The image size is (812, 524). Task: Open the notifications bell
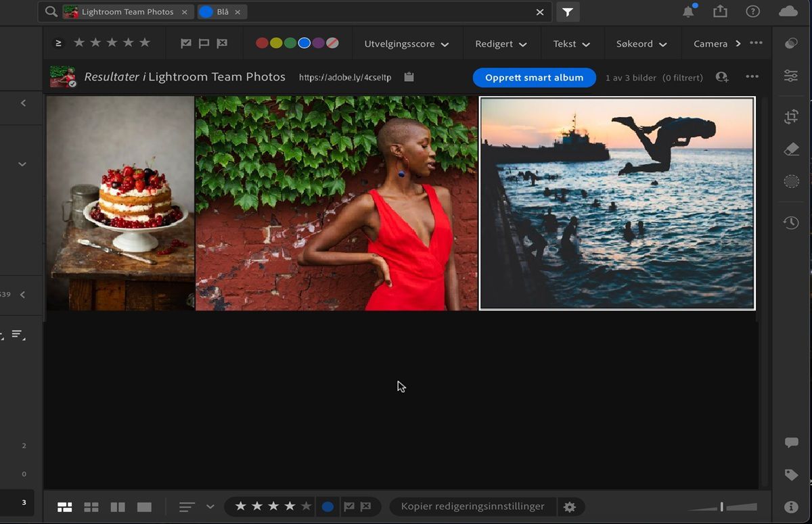(688, 11)
